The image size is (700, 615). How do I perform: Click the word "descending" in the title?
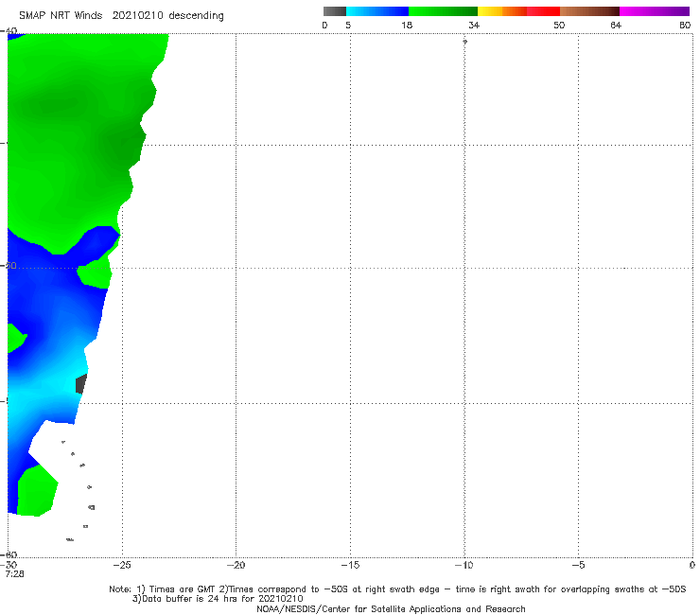tap(196, 16)
